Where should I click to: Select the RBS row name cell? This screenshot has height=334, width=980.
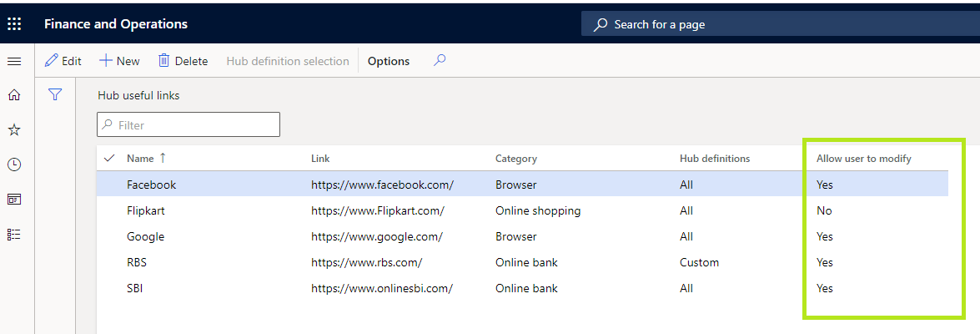[137, 262]
